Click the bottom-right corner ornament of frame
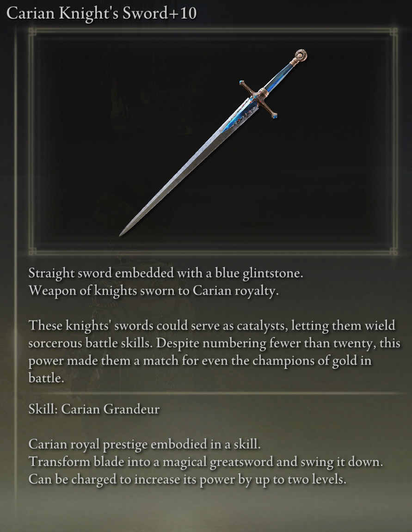 pyautogui.click(x=393, y=251)
